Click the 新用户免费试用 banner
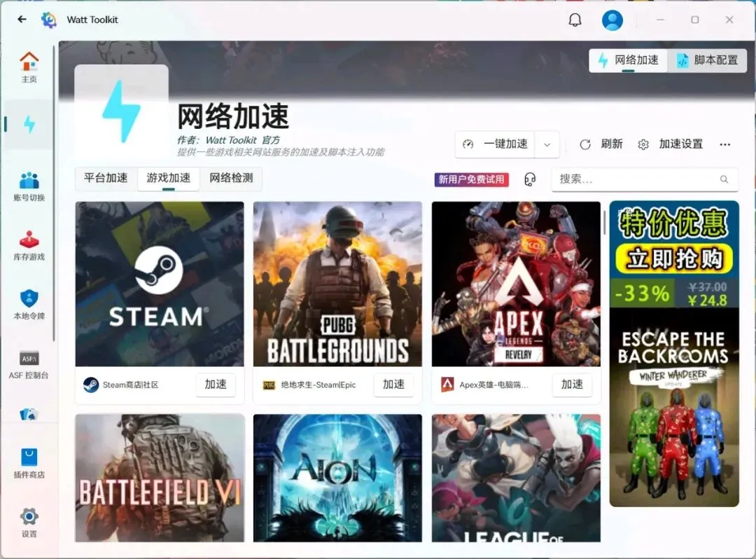Viewport: 756px width, 559px height. pos(472,179)
